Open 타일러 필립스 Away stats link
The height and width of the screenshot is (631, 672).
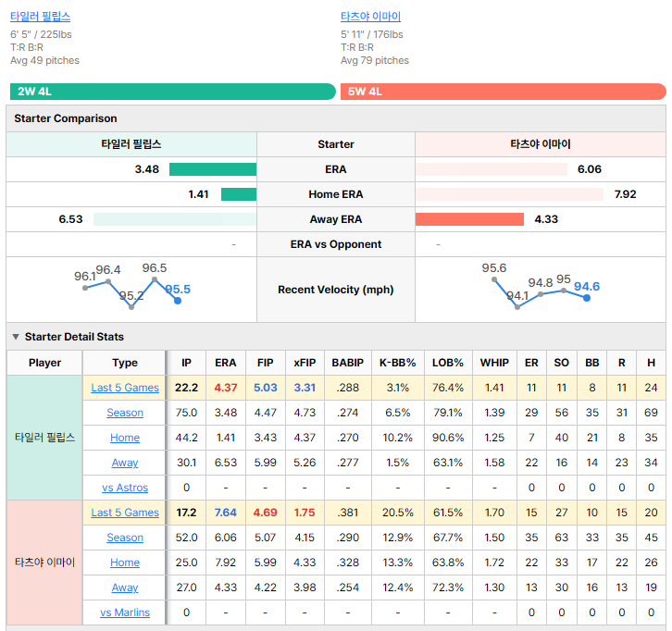[125, 463]
